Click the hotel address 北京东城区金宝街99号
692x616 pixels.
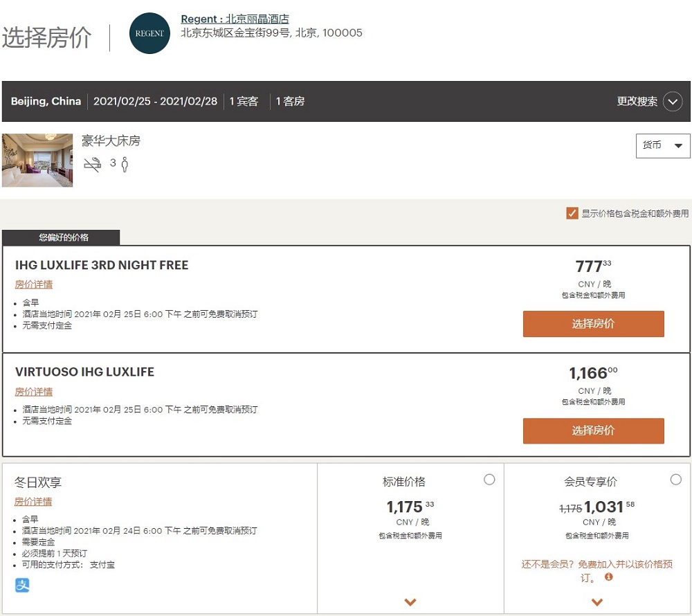pos(271,33)
